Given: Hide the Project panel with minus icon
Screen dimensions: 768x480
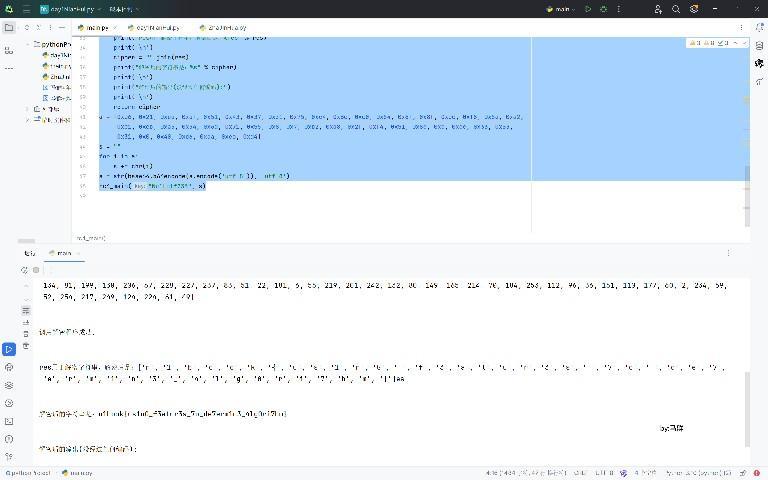Looking at the screenshot, I should pyautogui.click(x=62, y=27).
